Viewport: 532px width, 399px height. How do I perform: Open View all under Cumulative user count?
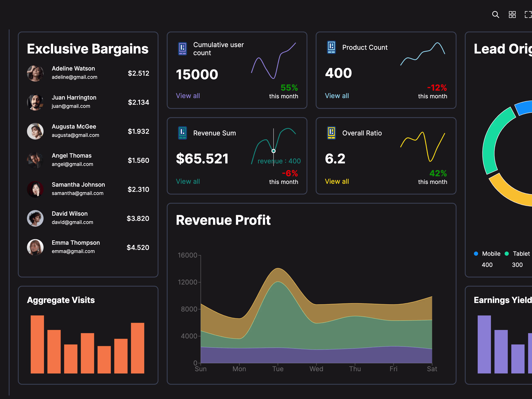[187, 96]
